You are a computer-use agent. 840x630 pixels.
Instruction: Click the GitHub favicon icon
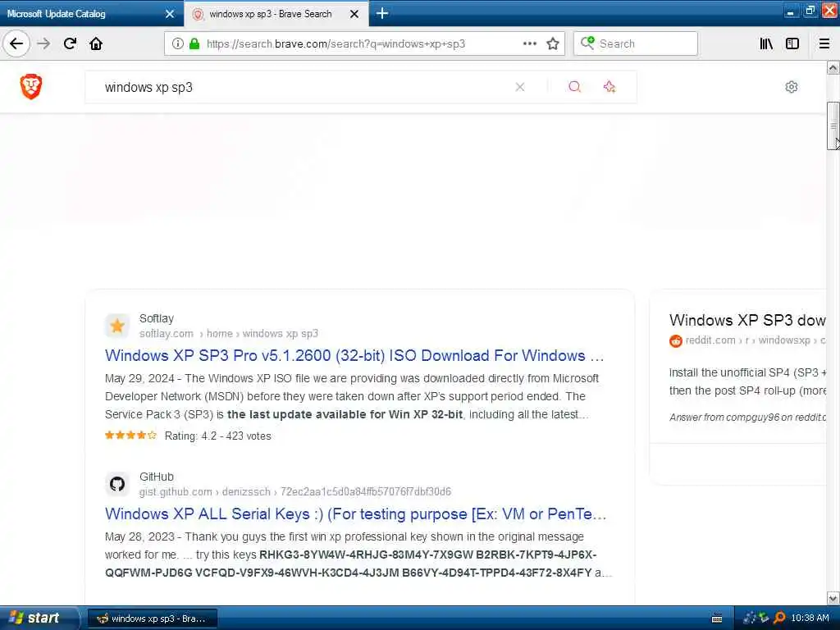117,484
